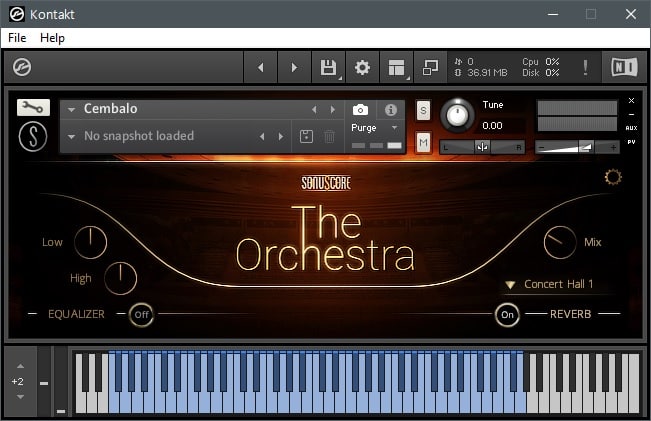Open the save floppy disk menu

click(328, 67)
